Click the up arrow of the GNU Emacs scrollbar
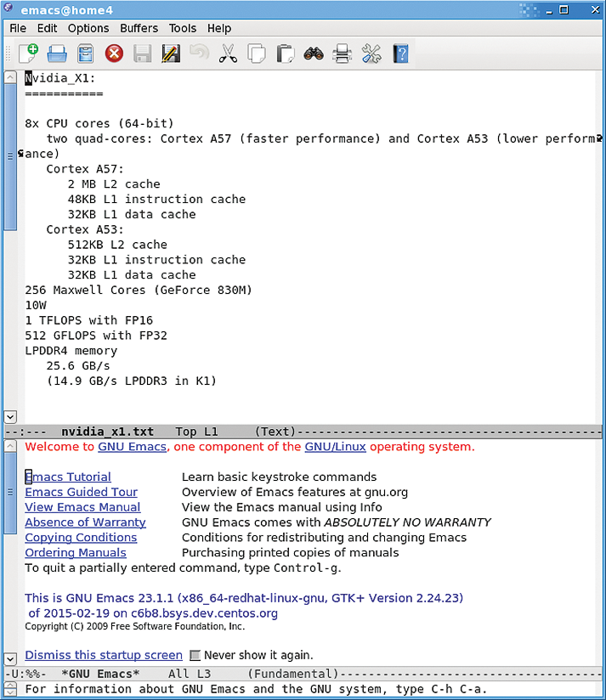Image resolution: width=606 pixels, height=700 pixels. tap(10, 446)
